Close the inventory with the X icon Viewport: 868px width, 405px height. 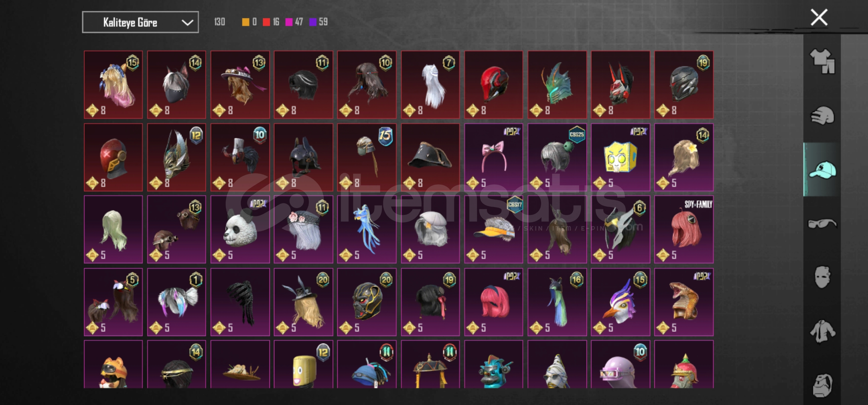point(819,17)
